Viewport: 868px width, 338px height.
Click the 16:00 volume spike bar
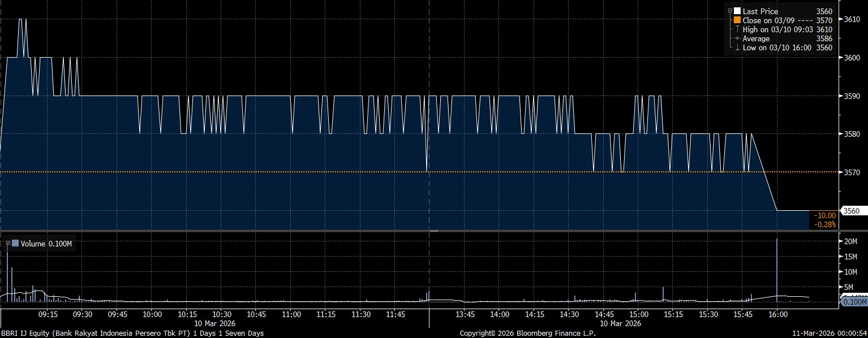click(x=777, y=271)
